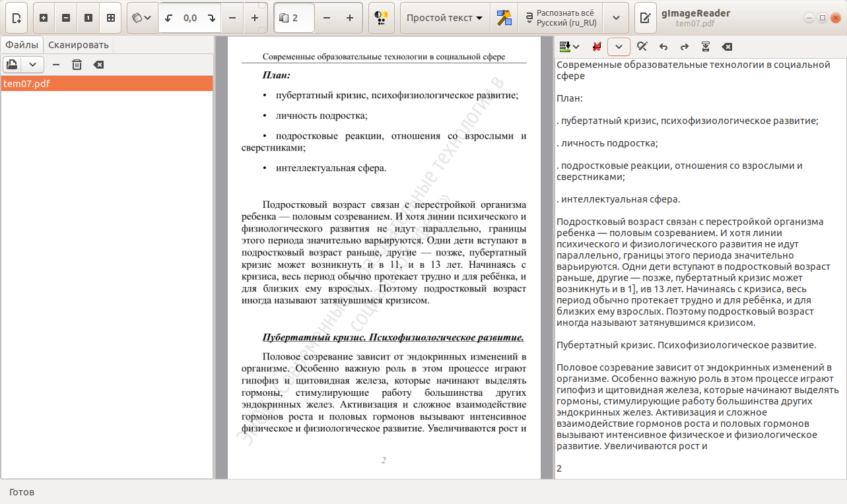This screenshot has height=504, width=847.
Task: Delete the selected file with the trash icon
Action: (x=77, y=65)
